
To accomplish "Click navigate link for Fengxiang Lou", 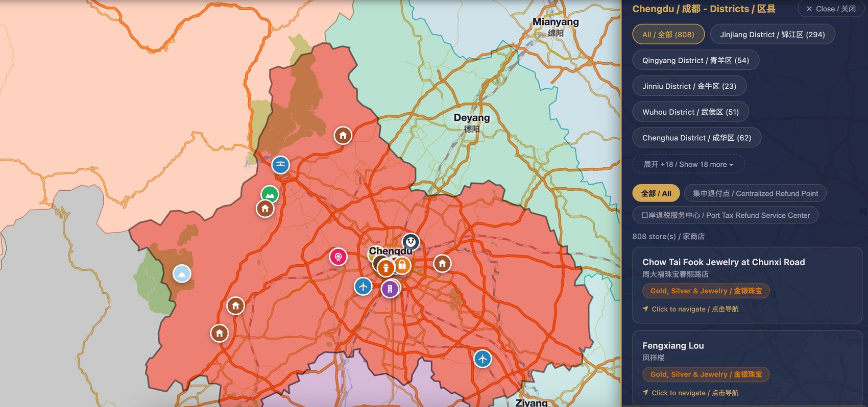I will point(695,393).
